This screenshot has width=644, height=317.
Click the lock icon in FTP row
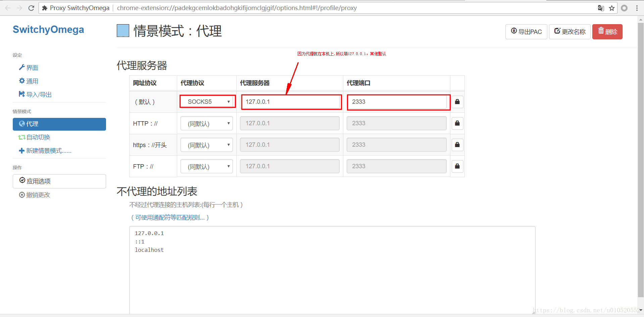tap(457, 166)
